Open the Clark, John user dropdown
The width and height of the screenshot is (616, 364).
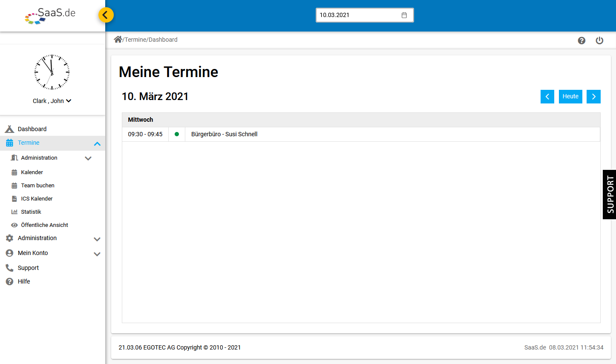click(52, 101)
